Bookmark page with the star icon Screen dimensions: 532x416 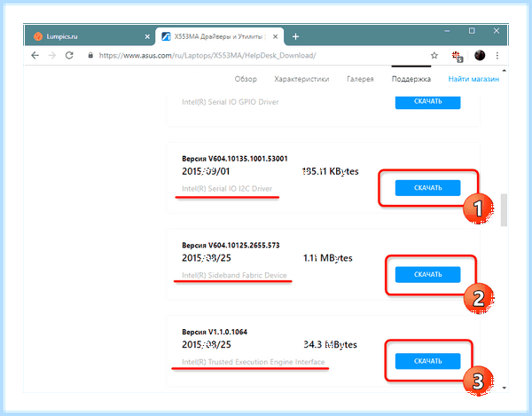(x=434, y=55)
